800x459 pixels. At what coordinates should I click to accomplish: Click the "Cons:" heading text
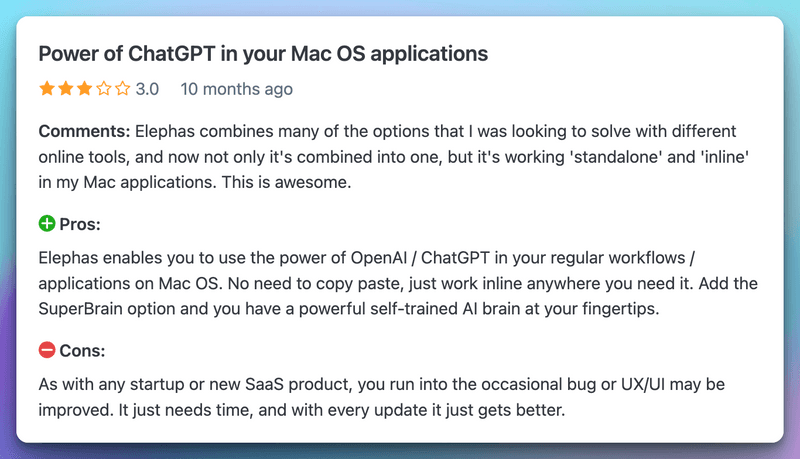tap(83, 351)
